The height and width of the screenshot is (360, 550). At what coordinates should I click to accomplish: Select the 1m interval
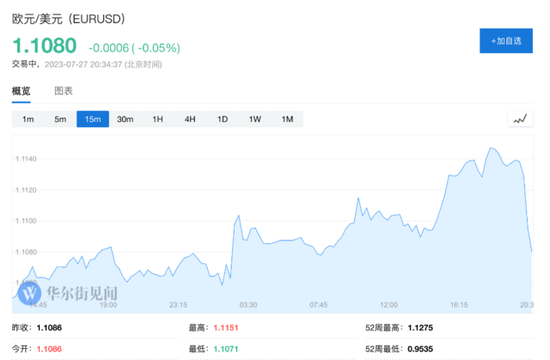coord(28,119)
